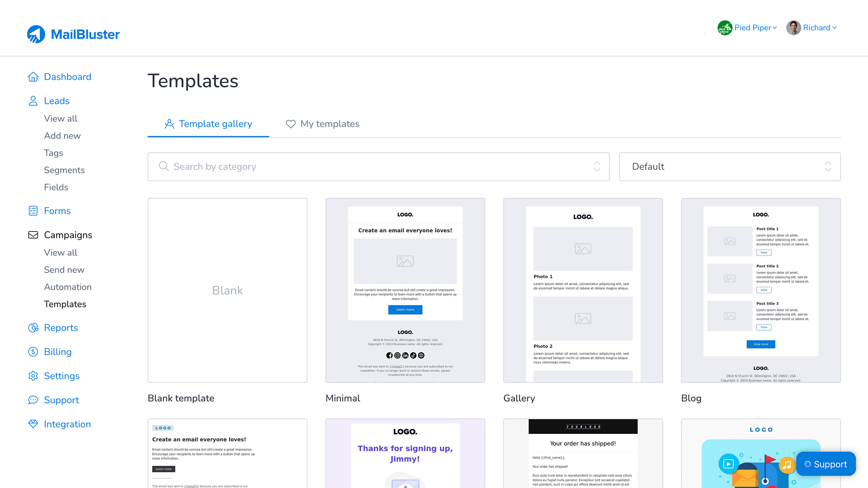Click the Integration diamond icon
Viewport: 868px width, 488px height.
pyautogui.click(x=33, y=424)
